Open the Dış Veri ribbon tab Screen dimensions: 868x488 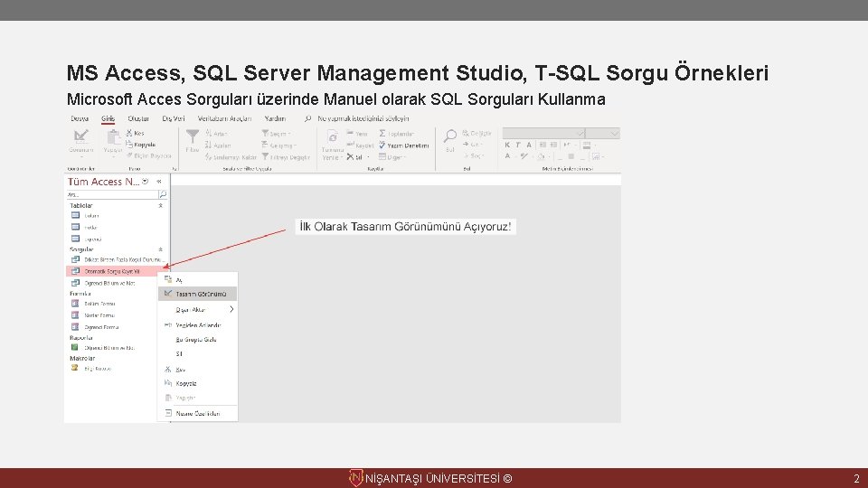(x=174, y=118)
